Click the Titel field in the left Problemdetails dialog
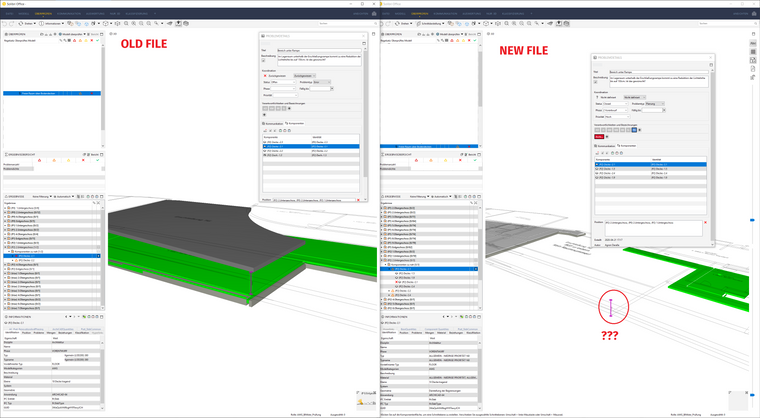This screenshot has height=418, width=760. point(319,50)
